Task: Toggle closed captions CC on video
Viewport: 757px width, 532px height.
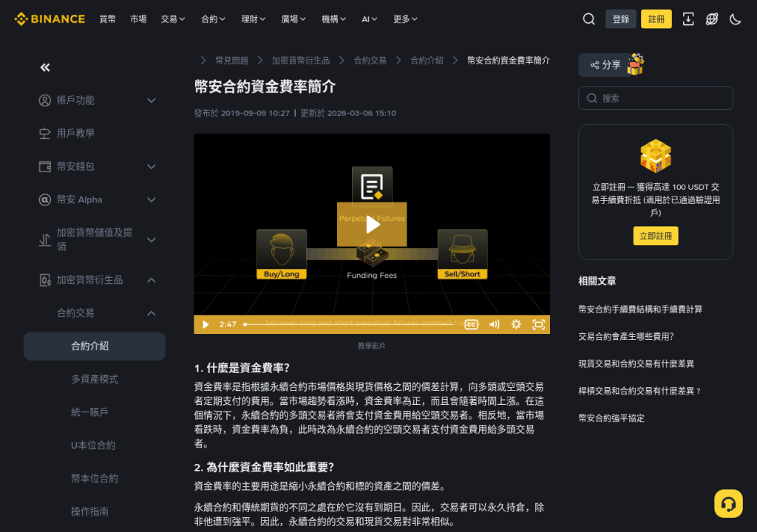Action: [471, 324]
